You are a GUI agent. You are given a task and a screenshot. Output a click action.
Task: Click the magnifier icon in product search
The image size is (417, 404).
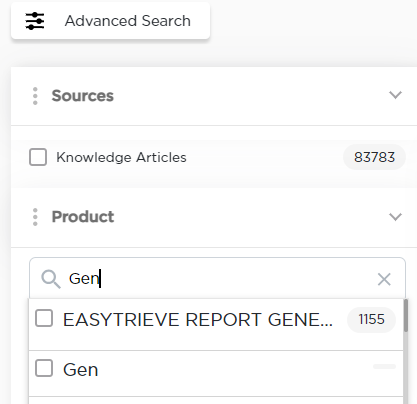(x=51, y=279)
